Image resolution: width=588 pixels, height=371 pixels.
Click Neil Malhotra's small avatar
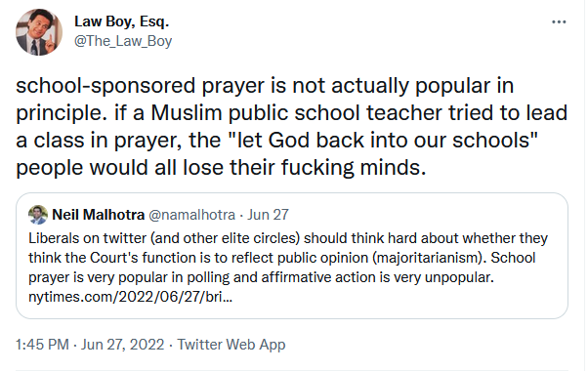38,215
